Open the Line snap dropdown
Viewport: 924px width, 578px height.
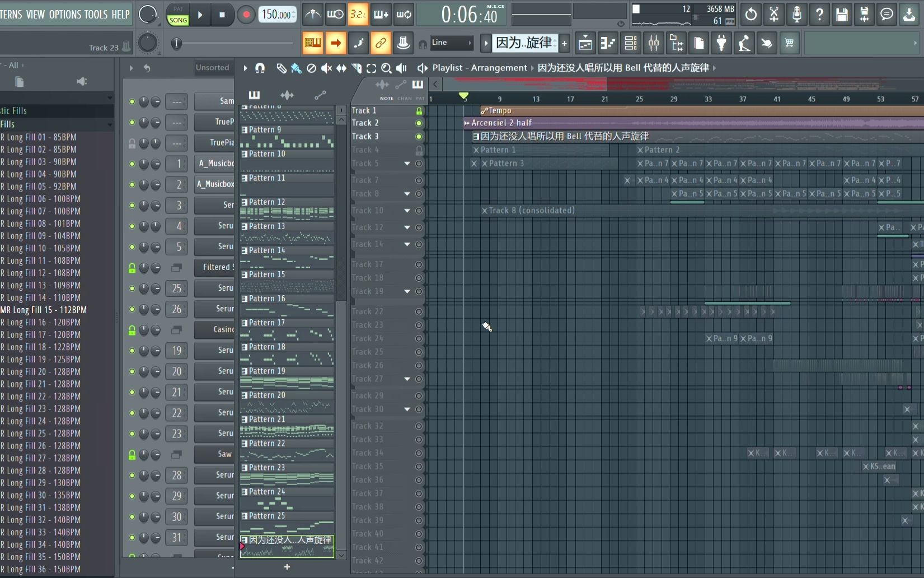[x=452, y=43]
